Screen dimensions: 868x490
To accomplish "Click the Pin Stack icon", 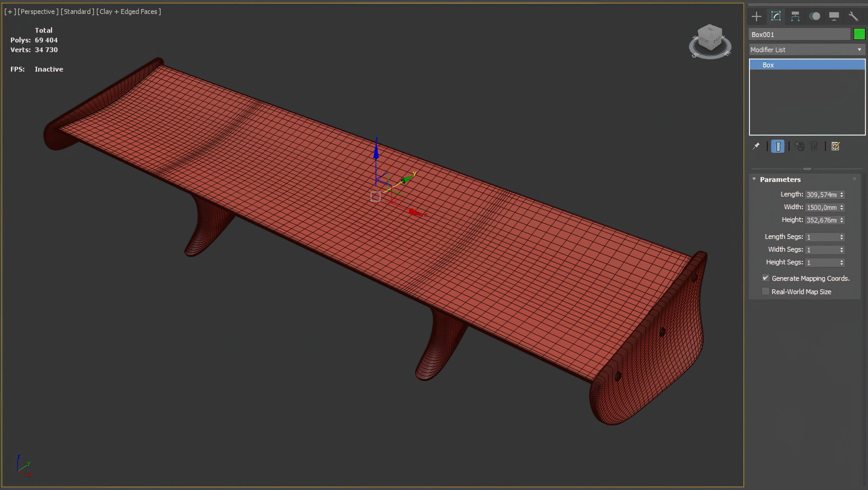I will (756, 146).
